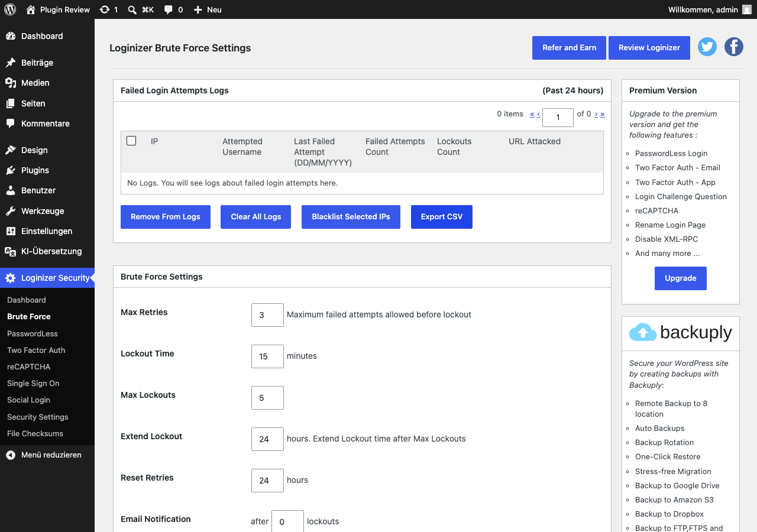Click the Twitter share icon
Viewport: 757px width, 532px height.
coord(707,47)
